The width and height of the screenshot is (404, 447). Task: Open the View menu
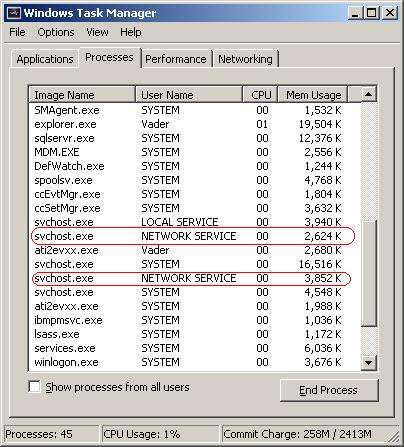[97, 32]
